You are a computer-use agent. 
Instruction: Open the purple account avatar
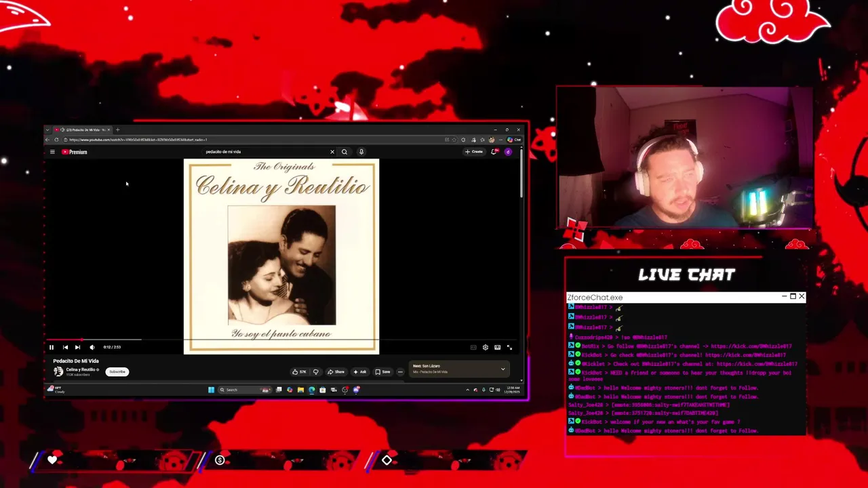508,152
